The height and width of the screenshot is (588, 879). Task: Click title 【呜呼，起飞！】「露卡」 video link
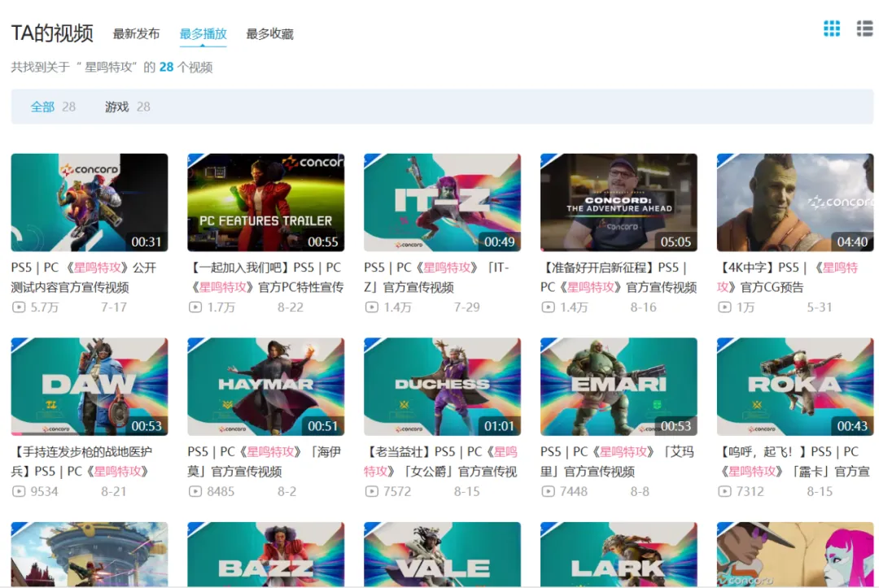(794, 461)
